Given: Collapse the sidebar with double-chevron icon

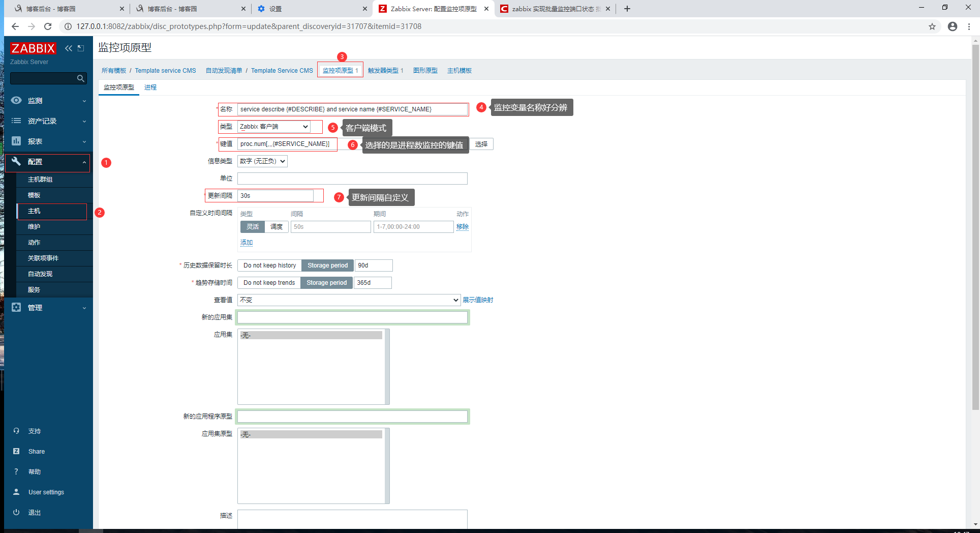Looking at the screenshot, I should pyautogui.click(x=69, y=48).
